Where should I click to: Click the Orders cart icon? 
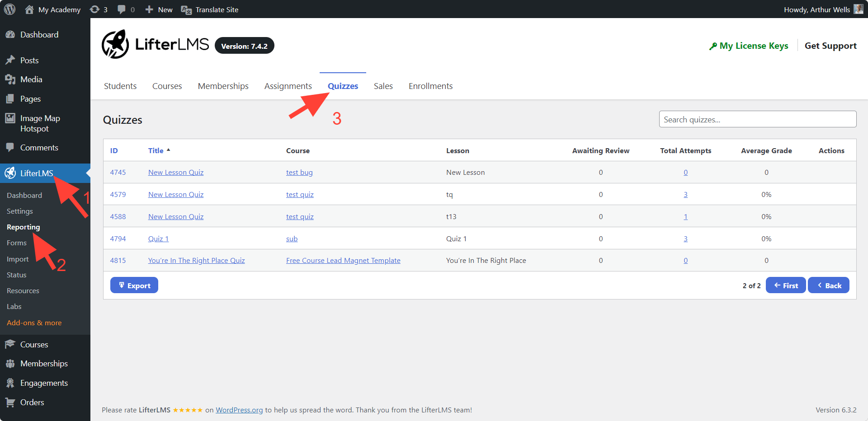(x=10, y=402)
